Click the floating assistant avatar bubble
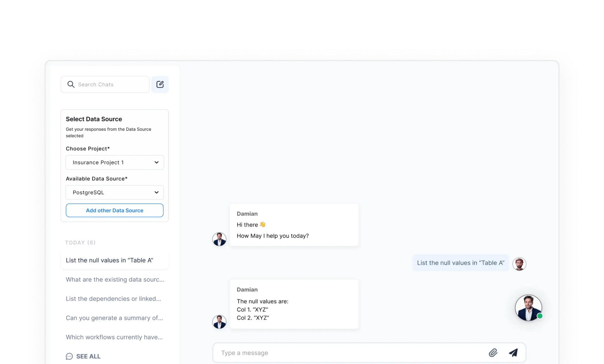This screenshot has width=604, height=364. click(x=528, y=308)
